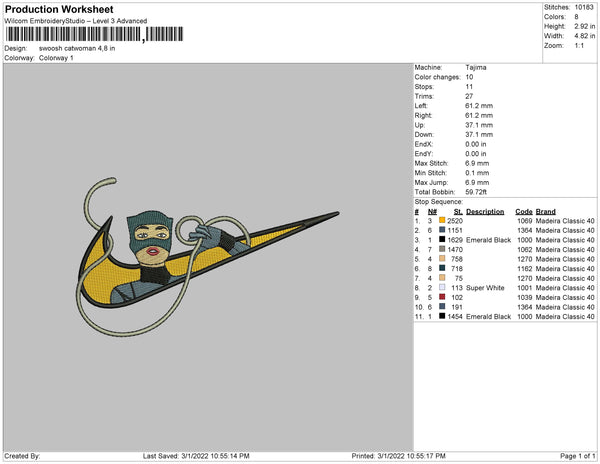This screenshot has width=600, height=464.
Task: Click the Machine value 'Tajima'
Action: point(476,67)
